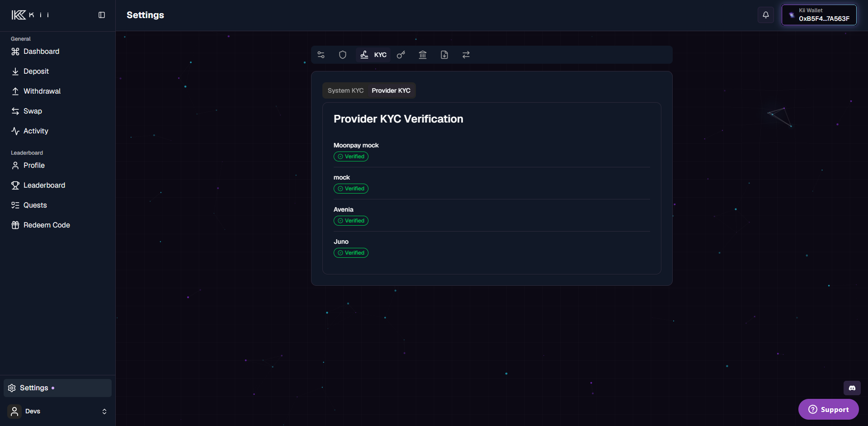Open the Deposit page

click(x=57, y=71)
